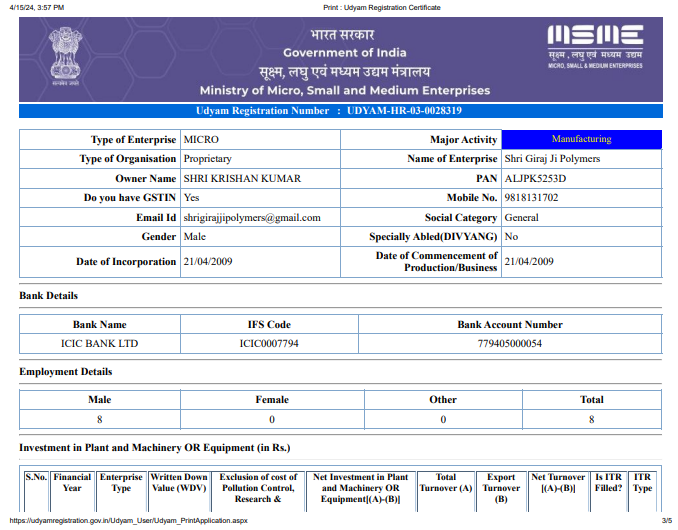Click the page number 3/5 footer
The image size is (678, 530).
pos(667,520)
